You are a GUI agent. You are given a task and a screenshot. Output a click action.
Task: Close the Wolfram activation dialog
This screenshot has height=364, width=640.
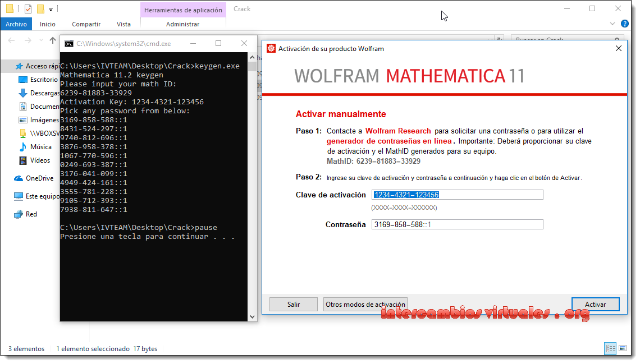[x=618, y=48]
